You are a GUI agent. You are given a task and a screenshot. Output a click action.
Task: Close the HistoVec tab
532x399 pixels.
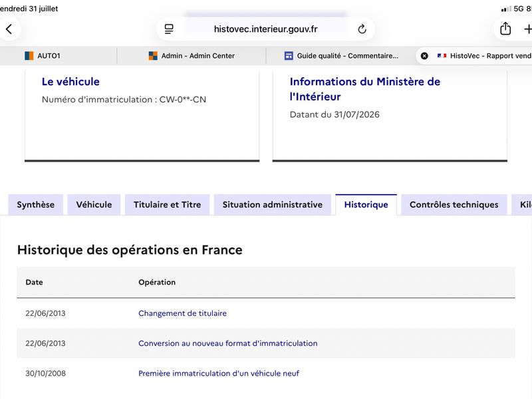point(424,56)
